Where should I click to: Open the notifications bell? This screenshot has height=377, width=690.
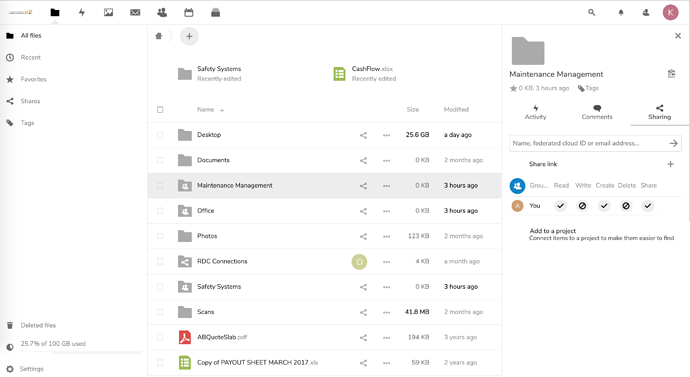coord(621,12)
